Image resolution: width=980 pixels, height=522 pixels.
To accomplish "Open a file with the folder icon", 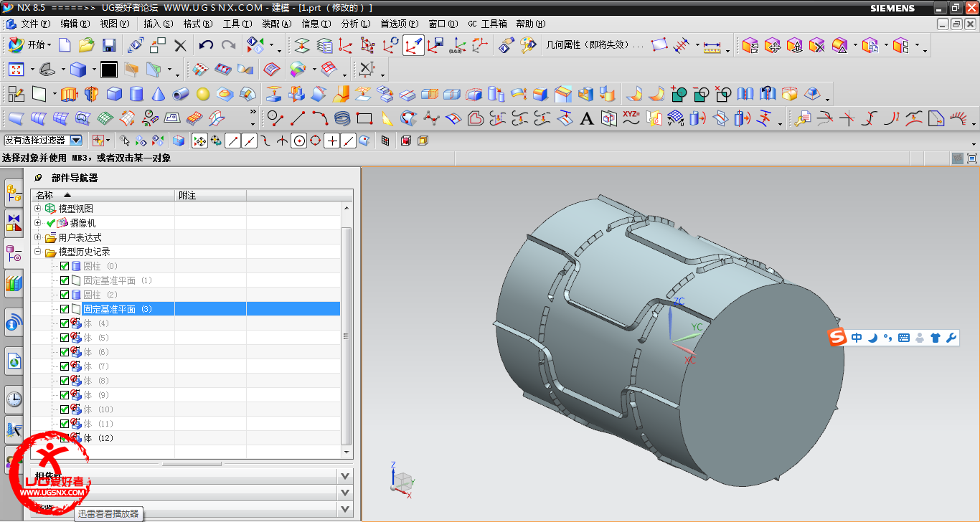I will click(x=87, y=46).
